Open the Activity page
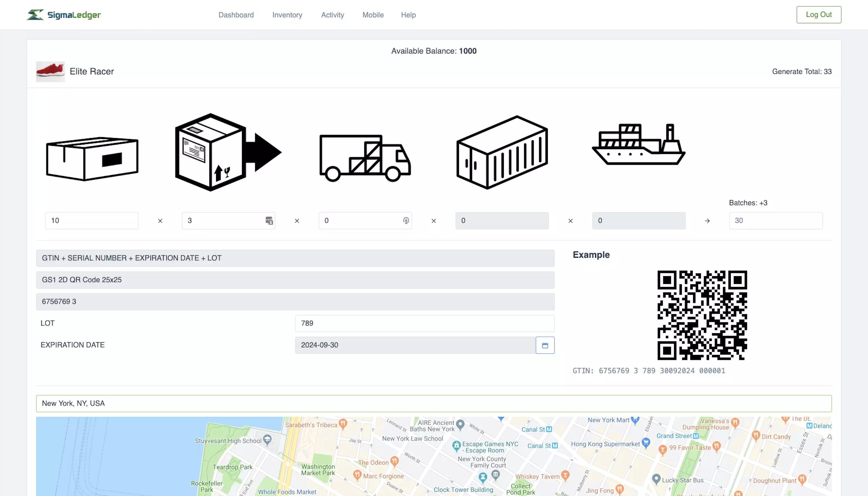This screenshot has height=496, width=868. coord(332,15)
